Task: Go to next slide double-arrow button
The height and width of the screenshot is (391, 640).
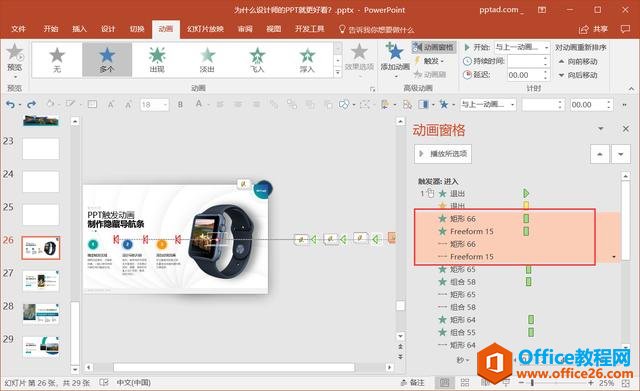Action: click(x=400, y=357)
